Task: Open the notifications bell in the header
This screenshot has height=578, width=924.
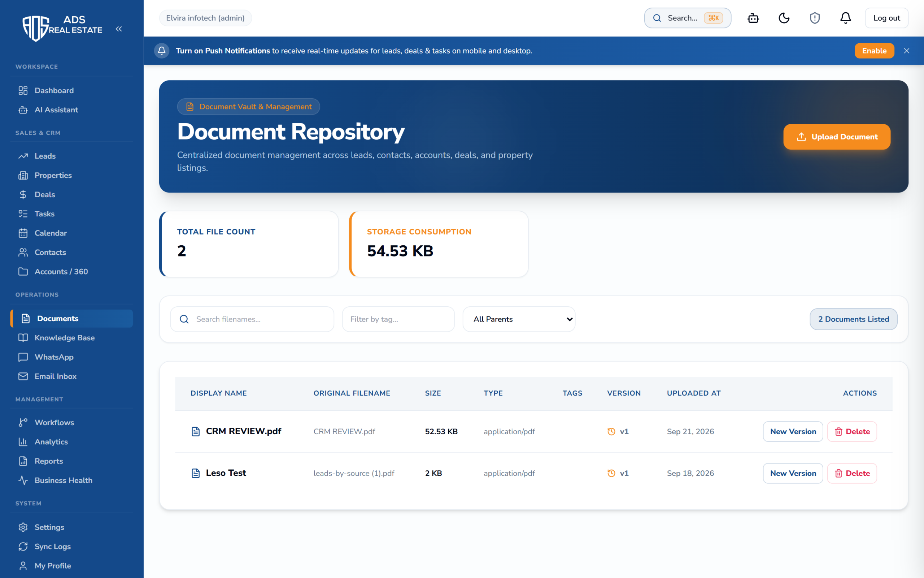Action: [x=845, y=18]
